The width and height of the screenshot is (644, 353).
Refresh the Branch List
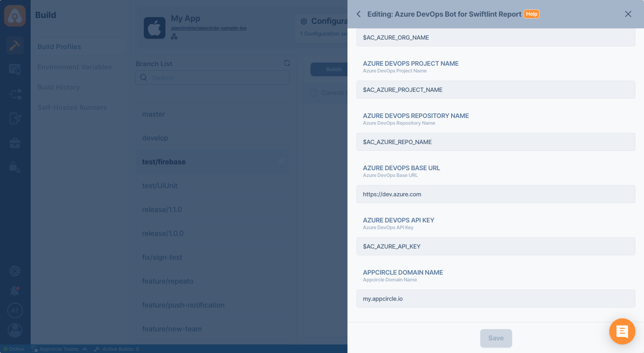287,63
